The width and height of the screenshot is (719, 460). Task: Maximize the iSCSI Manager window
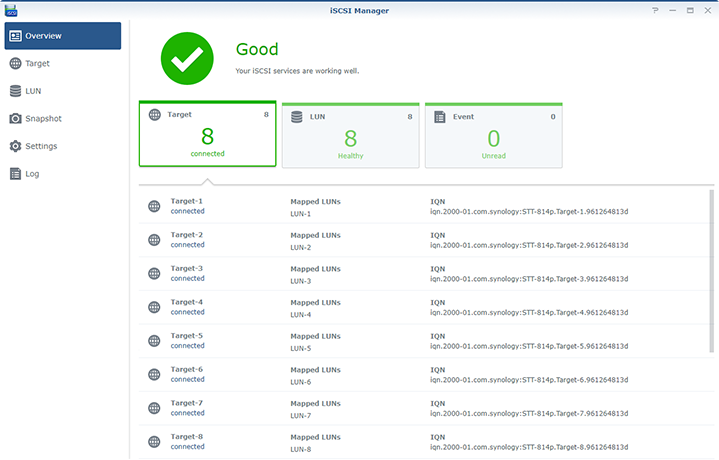(690, 9)
